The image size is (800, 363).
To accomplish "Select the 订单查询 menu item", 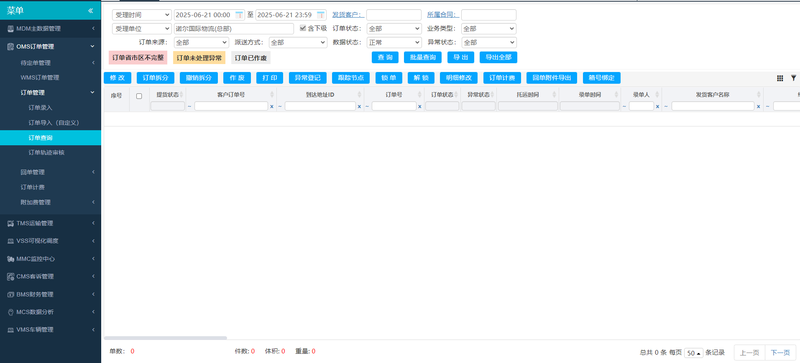I will coord(51,138).
